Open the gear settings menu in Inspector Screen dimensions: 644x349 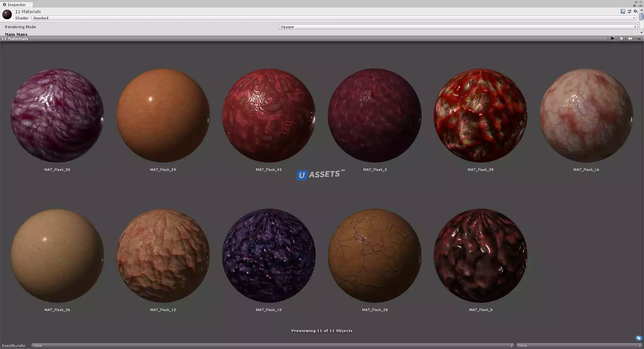tap(636, 11)
